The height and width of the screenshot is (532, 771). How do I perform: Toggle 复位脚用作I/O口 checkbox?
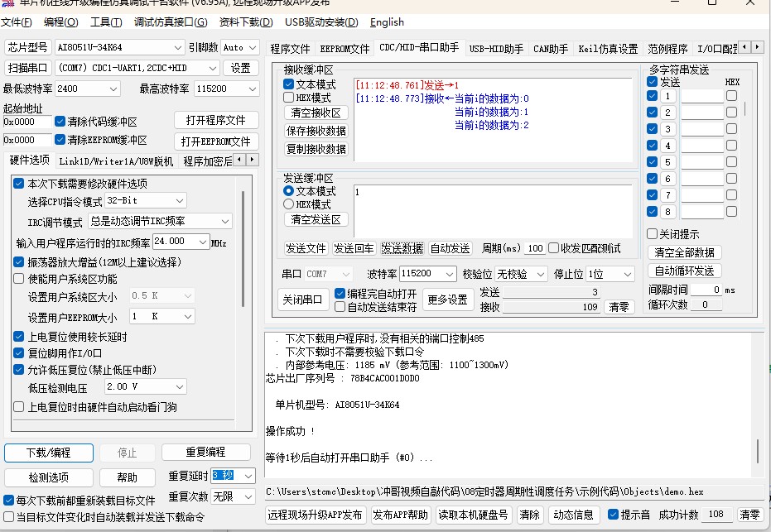pos(19,352)
